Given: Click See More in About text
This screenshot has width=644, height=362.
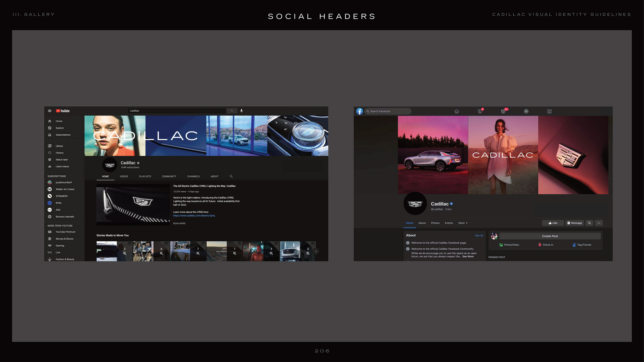Looking at the screenshot, I should point(468,257).
